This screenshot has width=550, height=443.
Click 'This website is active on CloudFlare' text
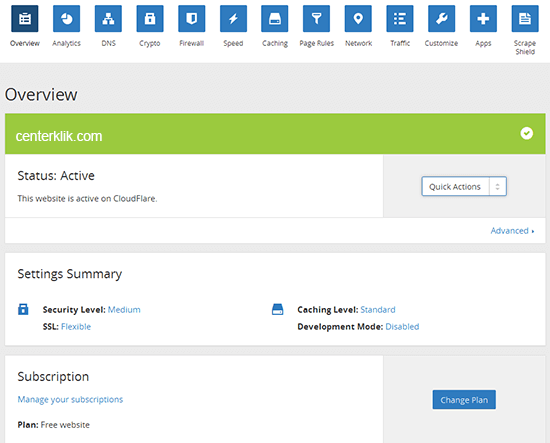(87, 199)
